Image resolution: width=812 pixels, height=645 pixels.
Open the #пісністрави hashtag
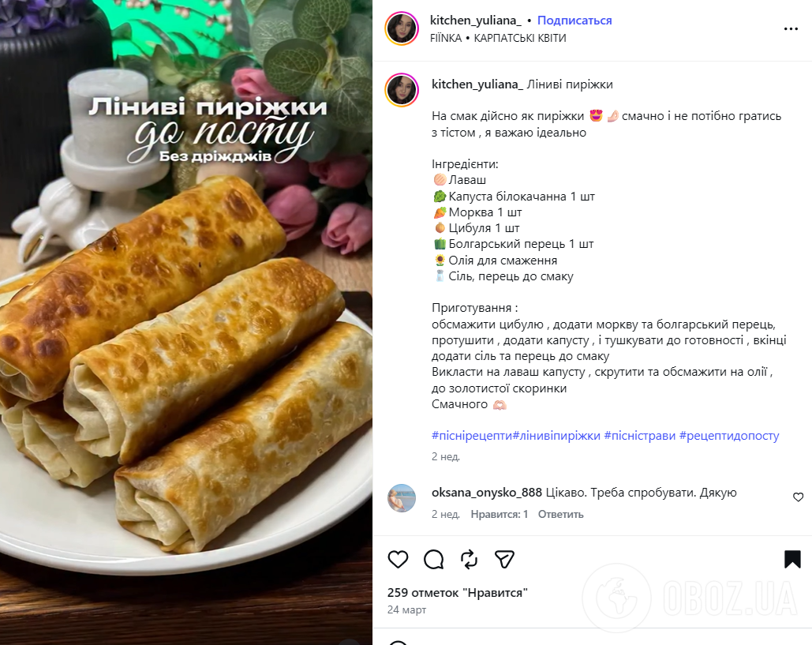click(x=639, y=436)
